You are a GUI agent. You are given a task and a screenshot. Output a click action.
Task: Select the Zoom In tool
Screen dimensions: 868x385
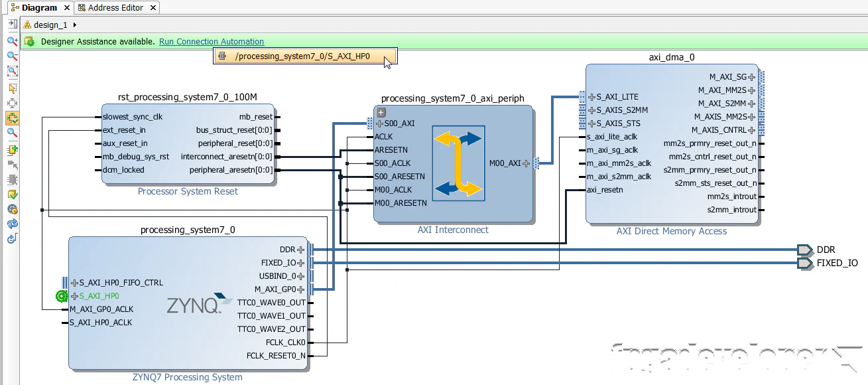pos(12,40)
